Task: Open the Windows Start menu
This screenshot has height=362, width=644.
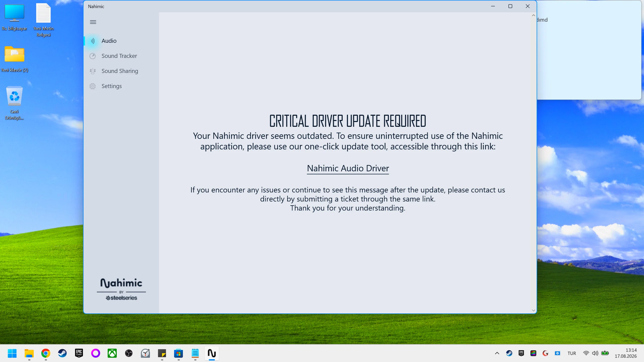Action: (12, 353)
